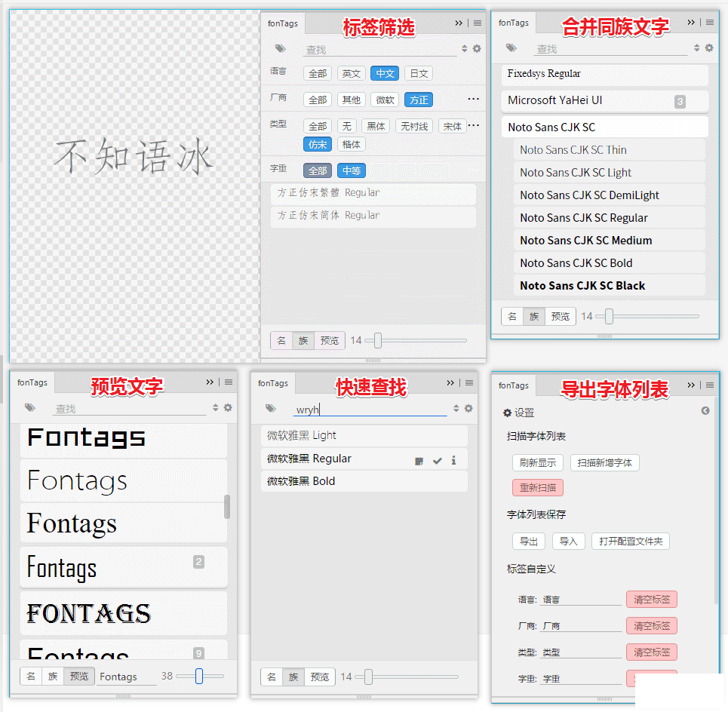Open settings gear in the 合并同族文字 panel
The width and height of the screenshot is (728, 712).
[709, 48]
